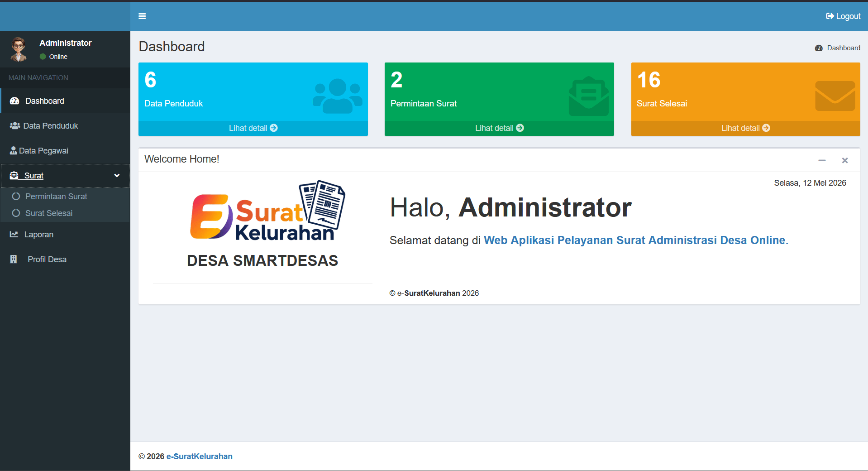Select the Surat Selesai submenu item

pyautogui.click(x=49, y=213)
